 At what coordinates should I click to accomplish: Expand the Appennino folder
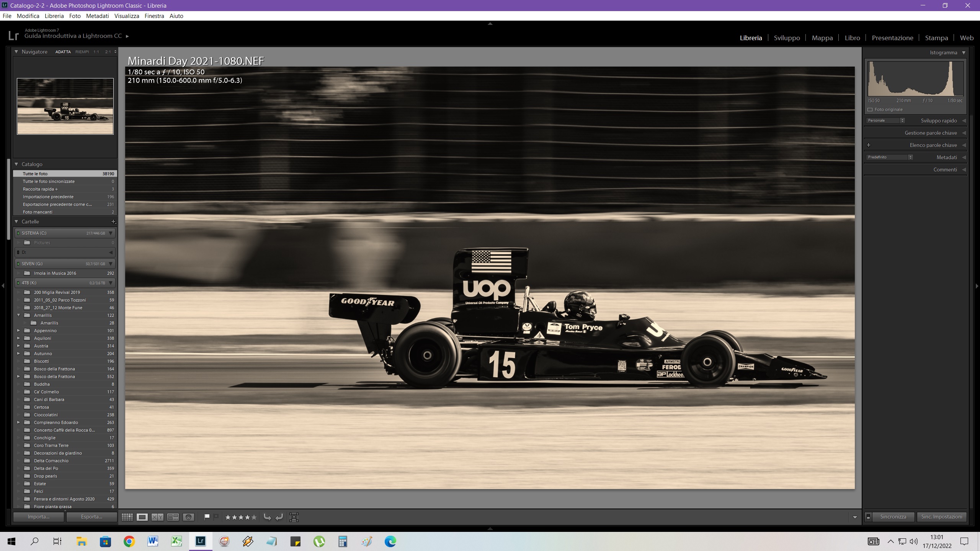18,331
